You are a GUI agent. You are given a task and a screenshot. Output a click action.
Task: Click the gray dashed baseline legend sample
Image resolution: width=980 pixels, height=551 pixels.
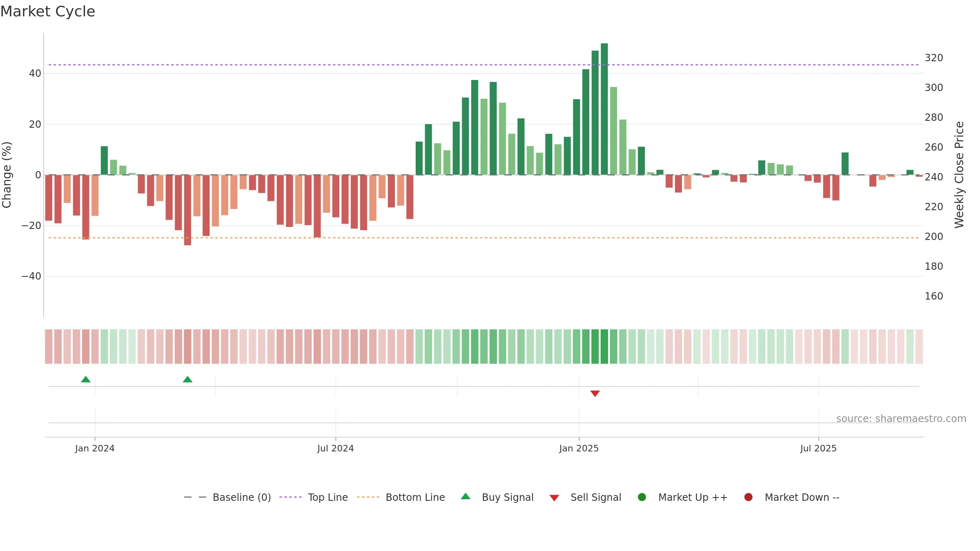point(195,497)
